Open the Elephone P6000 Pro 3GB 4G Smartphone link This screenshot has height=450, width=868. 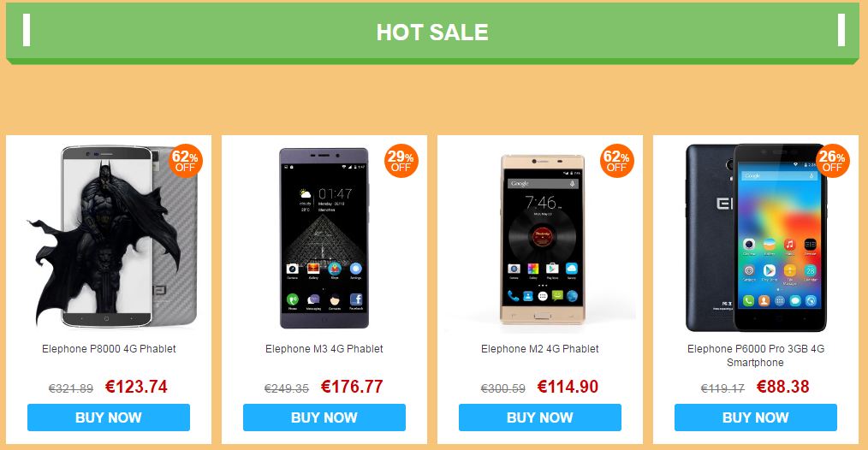tap(756, 355)
